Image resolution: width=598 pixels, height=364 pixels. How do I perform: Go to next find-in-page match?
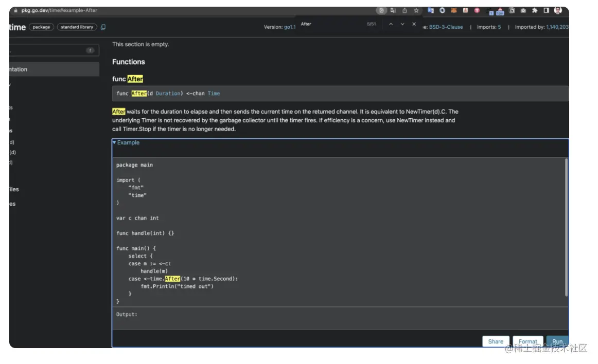(x=402, y=24)
